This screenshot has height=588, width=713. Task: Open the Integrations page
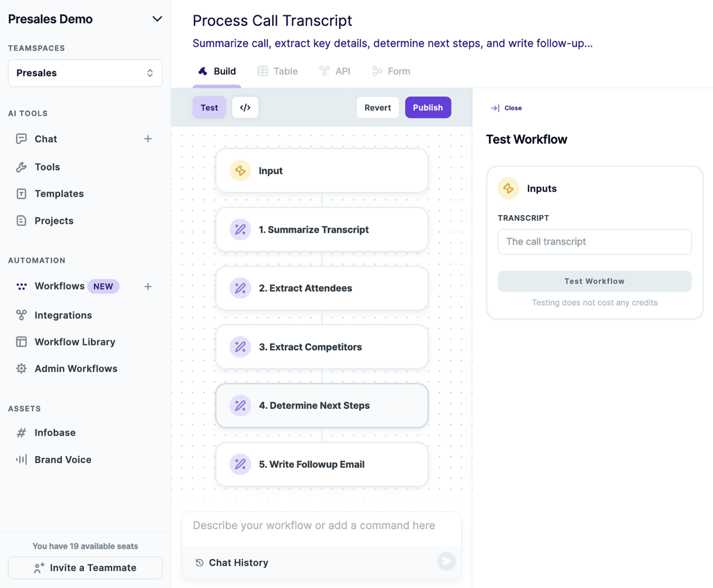click(x=63, y=315)
